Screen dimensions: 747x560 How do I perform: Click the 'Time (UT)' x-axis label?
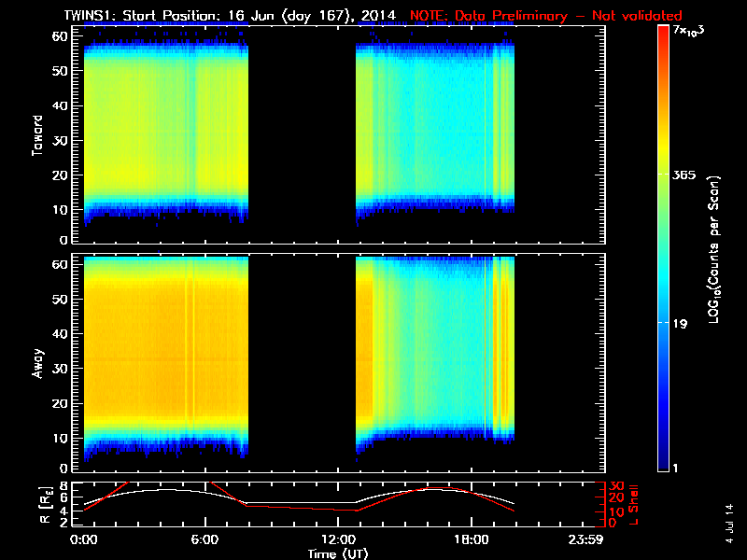click(x=338, y=553)
